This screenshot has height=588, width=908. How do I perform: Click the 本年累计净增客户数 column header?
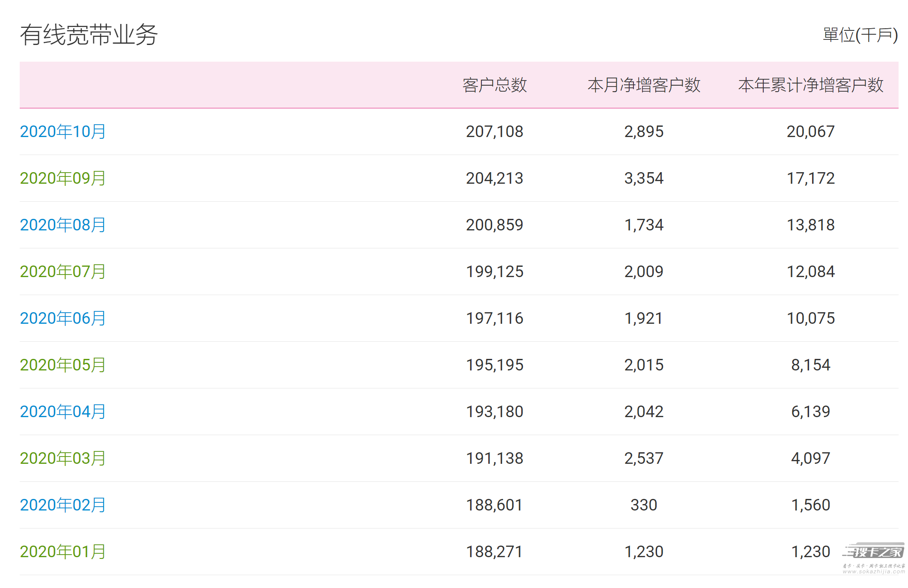(x=810, y=85)
